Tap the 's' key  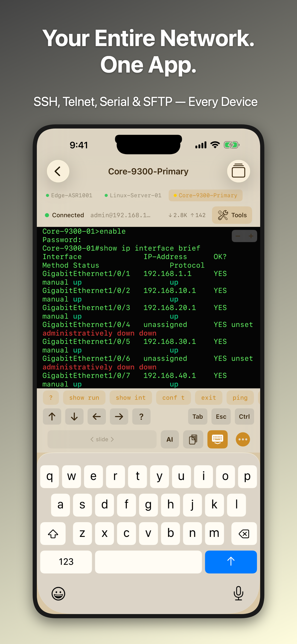[82, 505]
